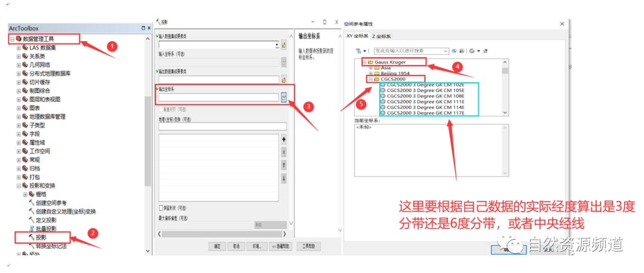Pin the ArcToolbox panel

pos(143,29)
